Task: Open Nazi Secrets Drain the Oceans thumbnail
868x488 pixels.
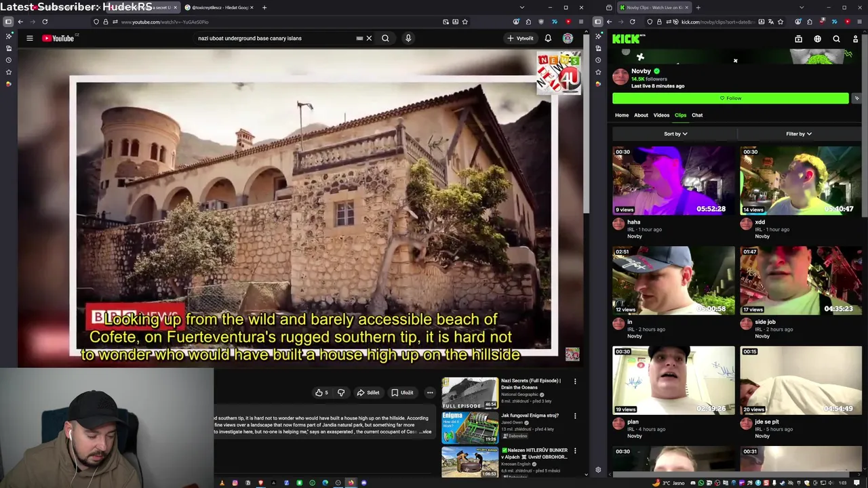Action: (x=470, y=393)
